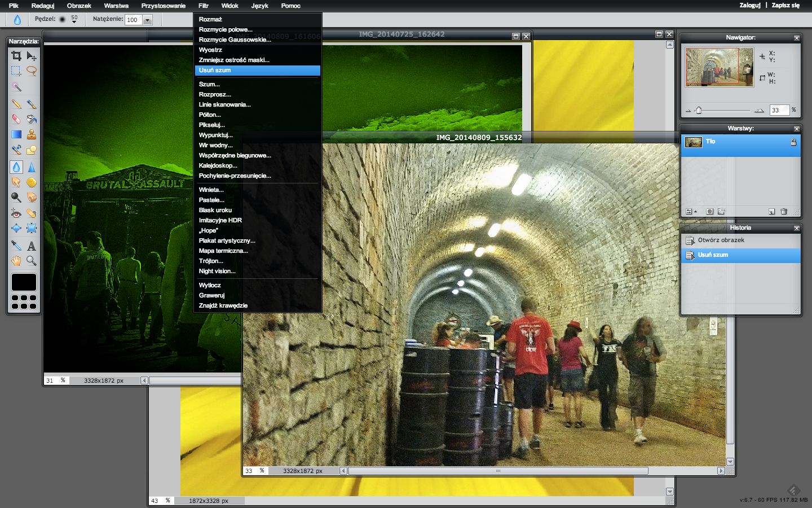The height and width of the screenshot is (508, 812).
Task: Select the Colorpicker eyedropper tool
Action: (x=16, y=246)
